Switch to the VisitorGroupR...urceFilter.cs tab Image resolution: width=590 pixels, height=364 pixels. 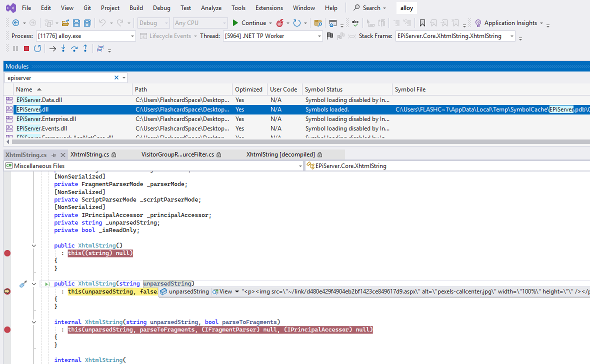click(181, 154)
